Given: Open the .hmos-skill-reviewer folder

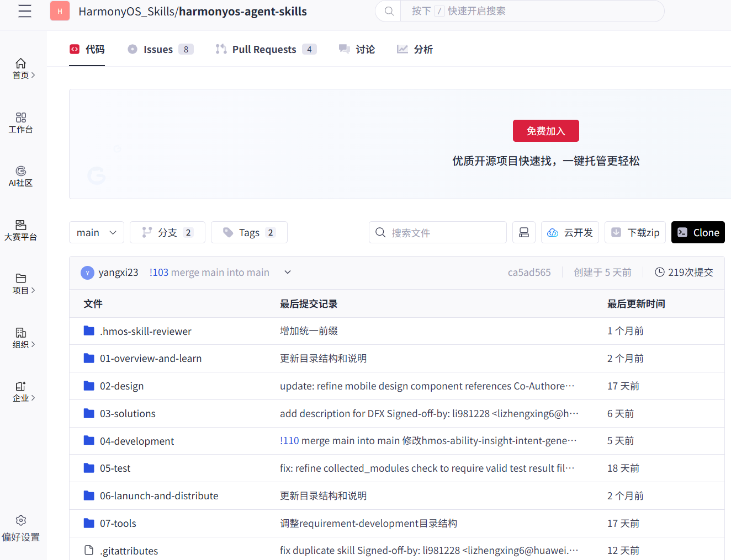Looking at the screenshot, I should click(146, 331).
